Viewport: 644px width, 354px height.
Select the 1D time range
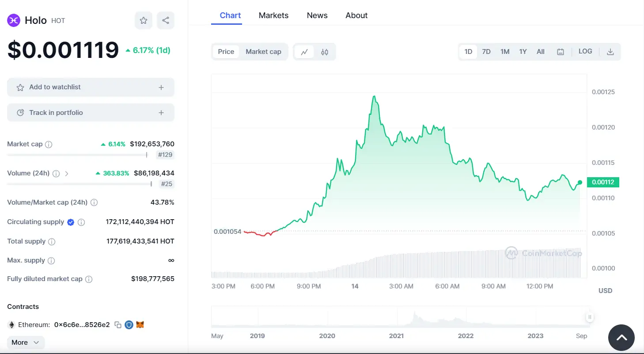click(x=468, y=52)
